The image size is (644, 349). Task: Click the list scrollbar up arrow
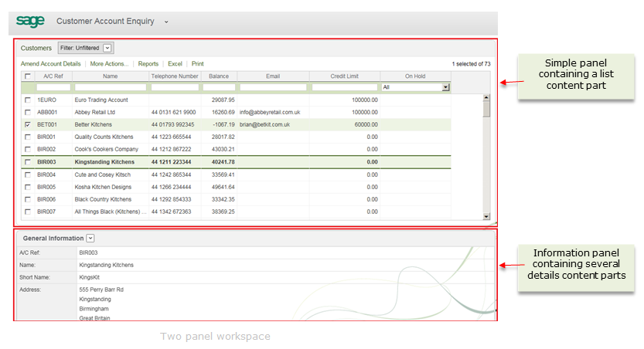tap(486, 98)
